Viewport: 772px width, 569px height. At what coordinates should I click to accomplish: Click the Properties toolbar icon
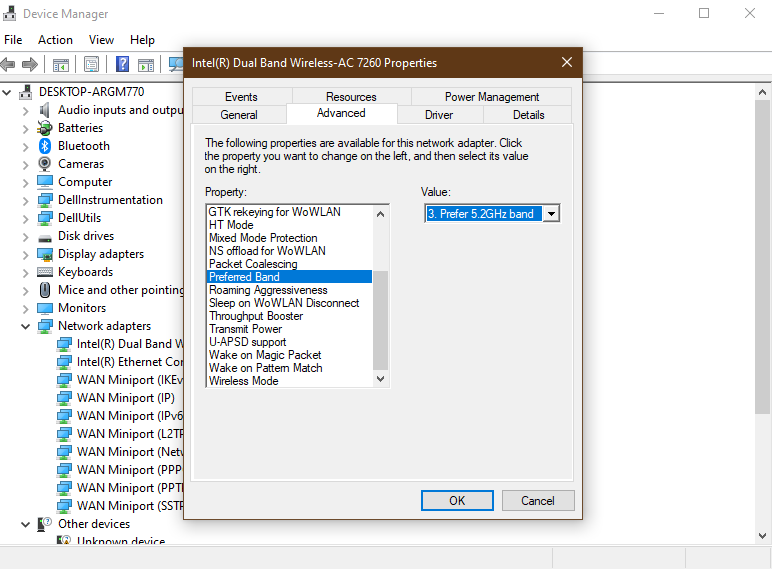(92, 64)
